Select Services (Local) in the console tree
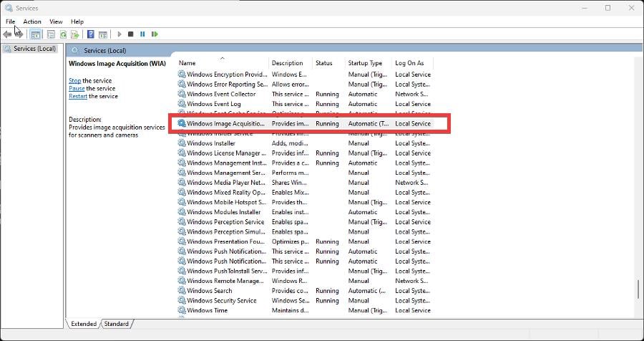Screen dimensions: 644x341 click(34, 49)
